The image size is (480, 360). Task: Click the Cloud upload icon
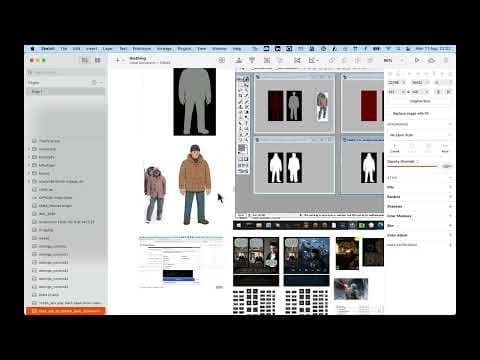tap(431, 60)
